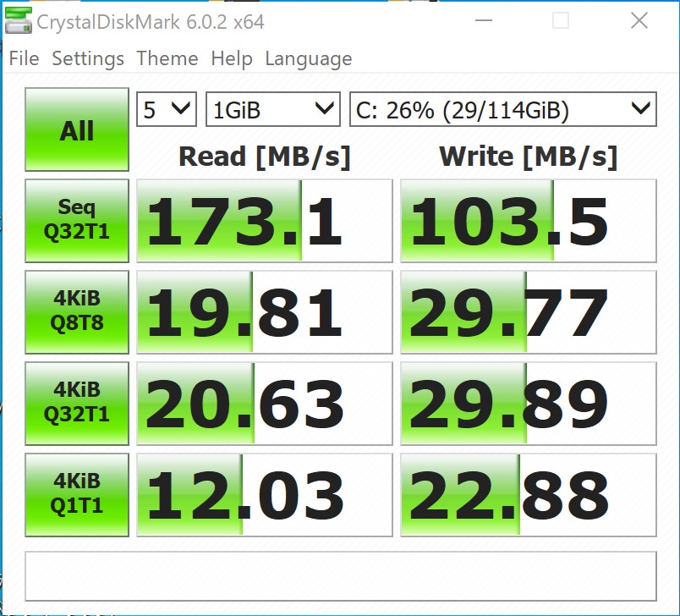Minimize the CrystalDiskMark window
Image resolution: width=680 pixels, height=616 pixels.
[x=484, y=20]
